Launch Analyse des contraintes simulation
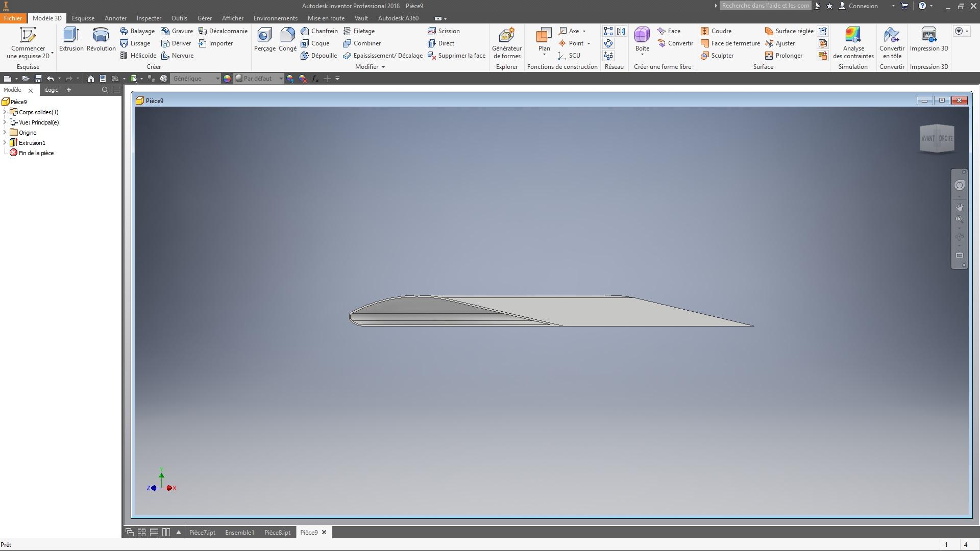This screenshot has height=551, width=980. 853,43
